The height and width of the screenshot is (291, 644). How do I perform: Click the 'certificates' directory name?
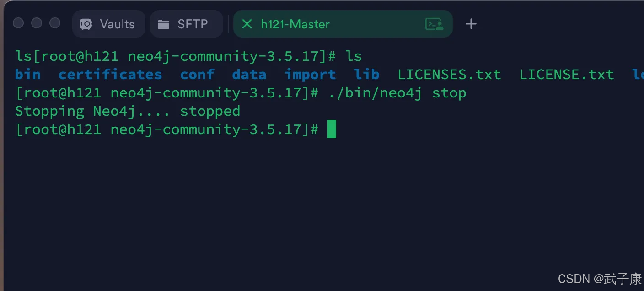click(110, 74)
